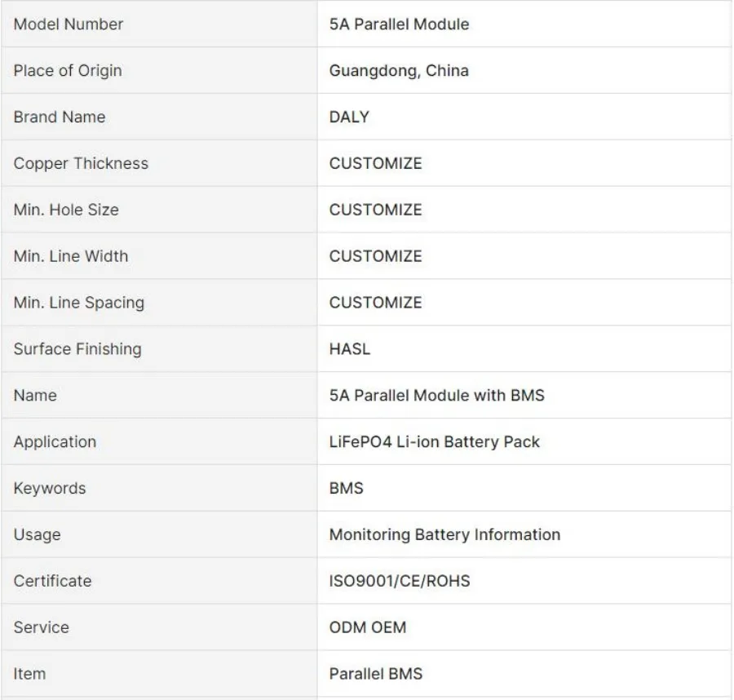Viewport: 734px width, 700px height.
Task: Click the Copper Thickness label
Action: [81, 163]
